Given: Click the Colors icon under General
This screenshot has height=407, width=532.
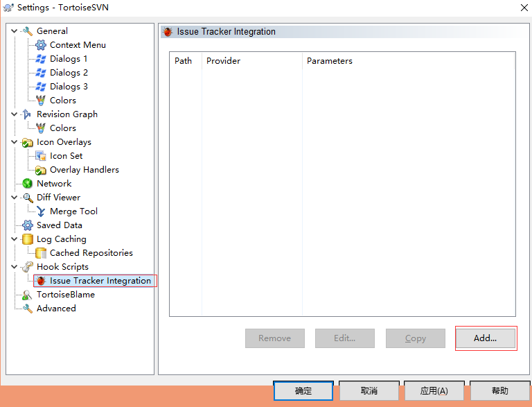Looking at the screenshot, I should click(41, 101).
